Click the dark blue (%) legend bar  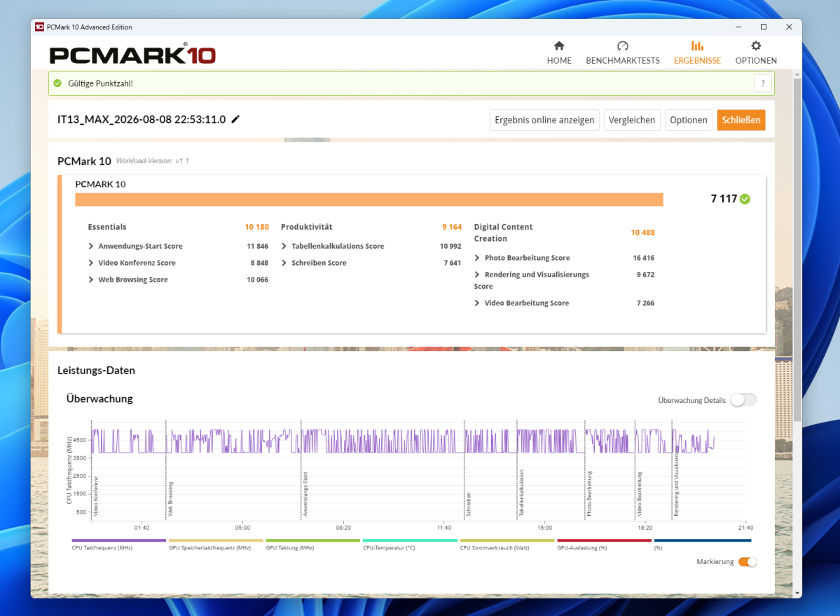coord(703,540)
